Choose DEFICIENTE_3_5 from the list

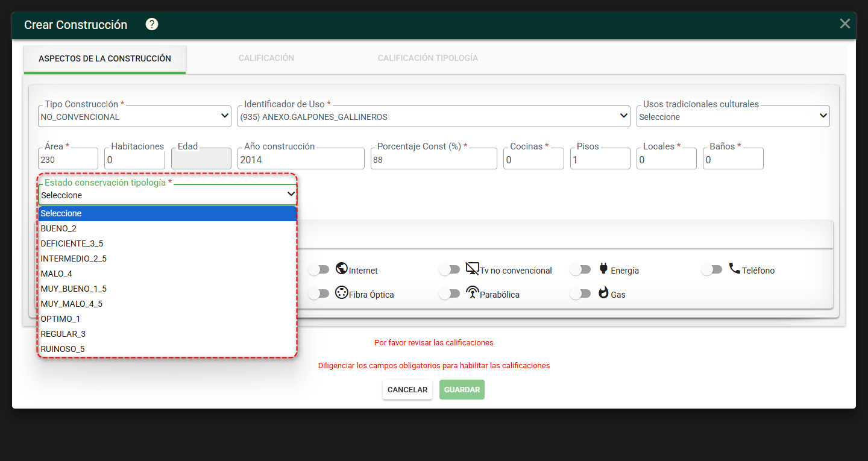[x=168, y=243]
